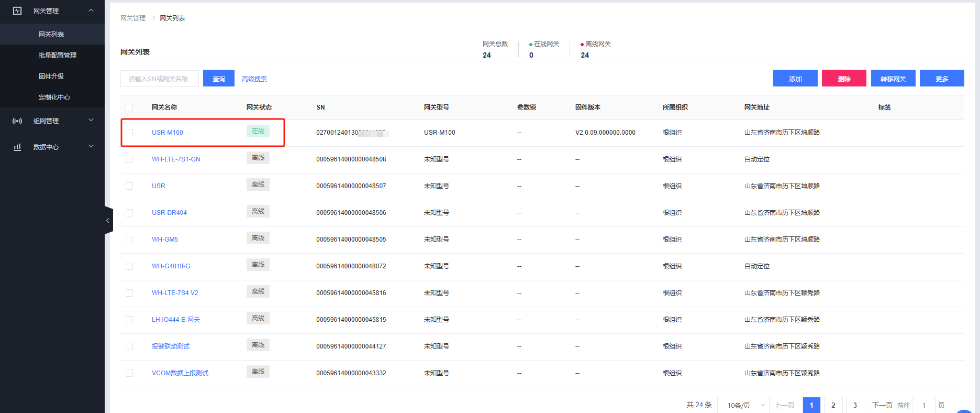Click the offline status tag for WH-GM5
Image resolution: width=980 pixels, height=413 pixels.
click(258, 238)
